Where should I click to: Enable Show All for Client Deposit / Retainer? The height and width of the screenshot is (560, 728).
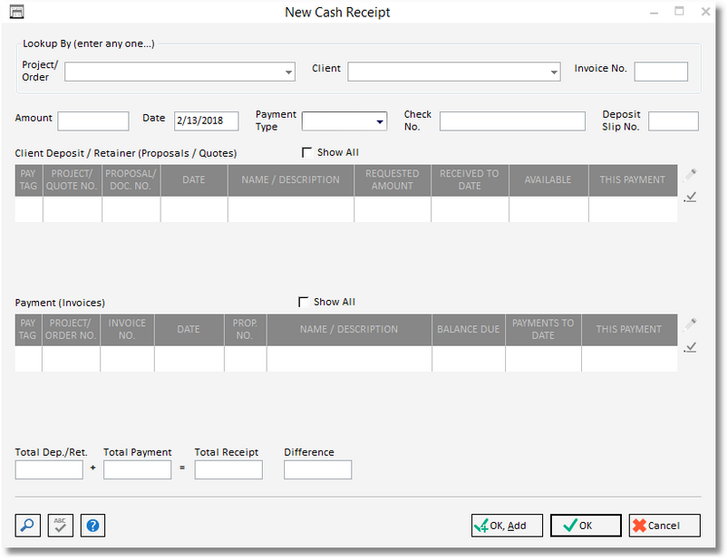tap(307, 152)
